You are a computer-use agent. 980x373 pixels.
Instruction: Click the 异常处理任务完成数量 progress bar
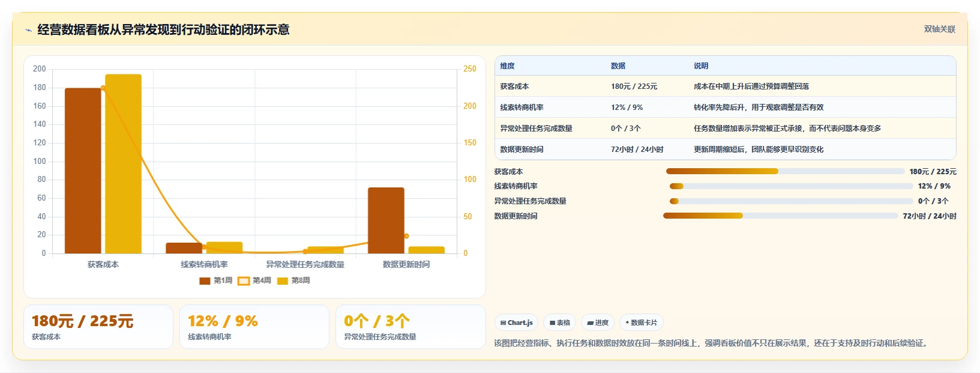tap(791, 201)
